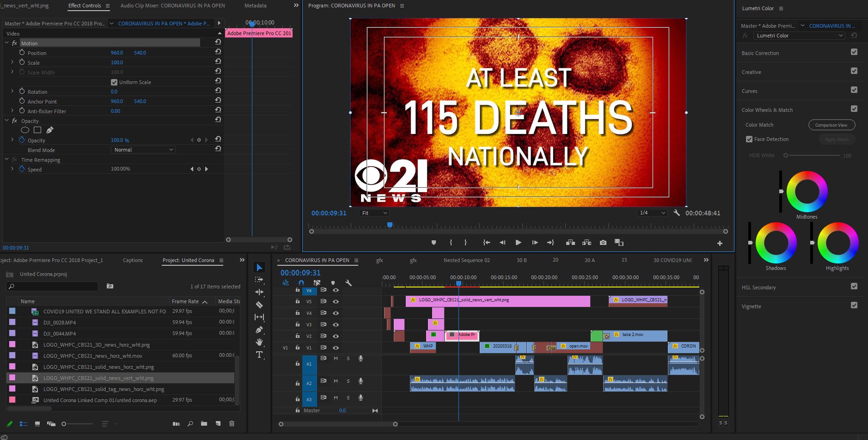868x440 pixels.
Task: Open Lumetri Color effect dropdown
Action: pyautogui.click(x=799, y=36)
